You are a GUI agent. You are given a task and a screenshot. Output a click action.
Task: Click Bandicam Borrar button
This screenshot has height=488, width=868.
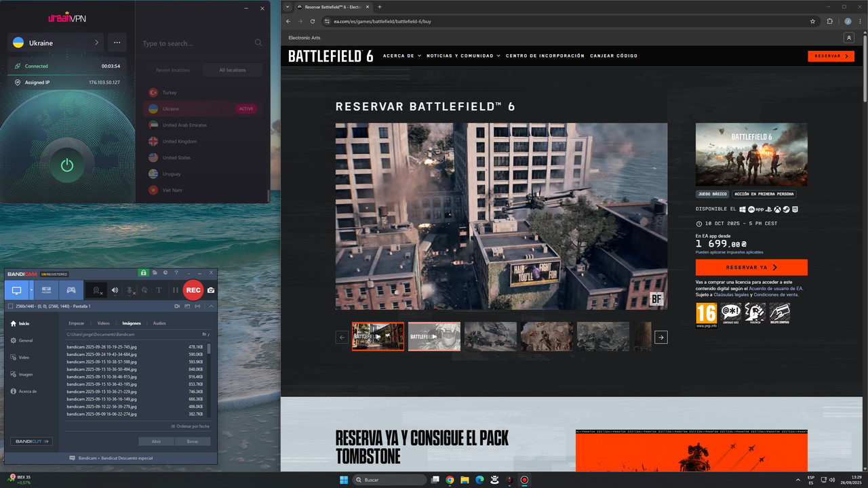coord(193,441)
